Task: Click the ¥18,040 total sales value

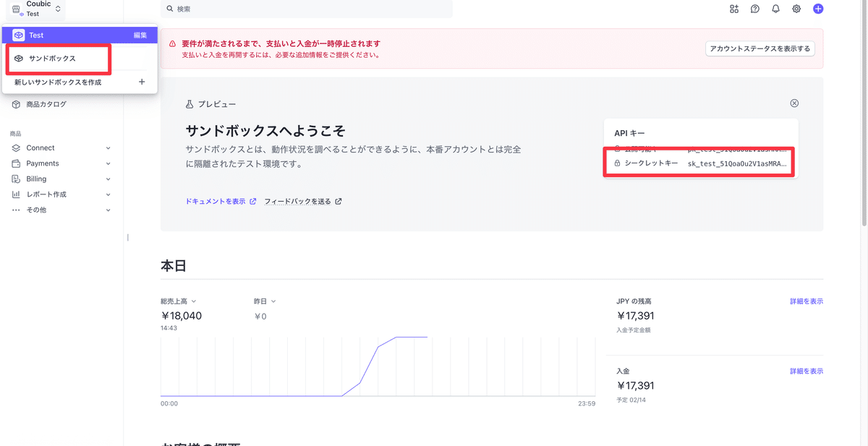Action: (182, 316)
